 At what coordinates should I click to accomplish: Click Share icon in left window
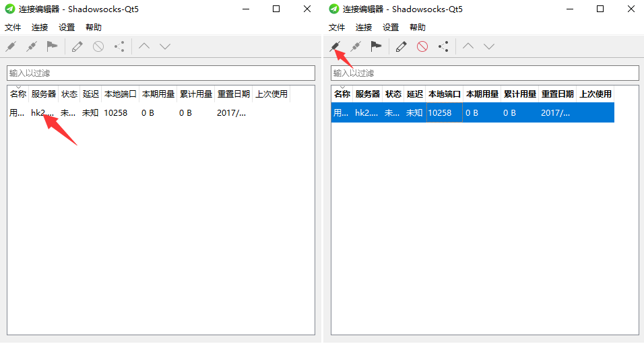(119, 46)
